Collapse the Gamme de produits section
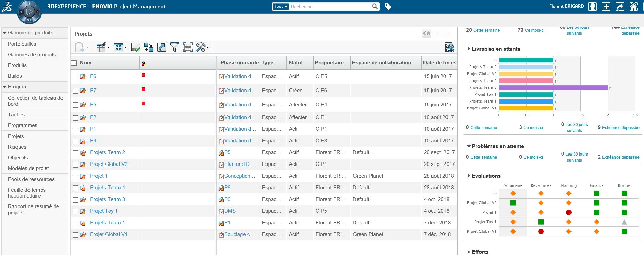This screenshot has width=644, height=255. [x=5, y=33]
